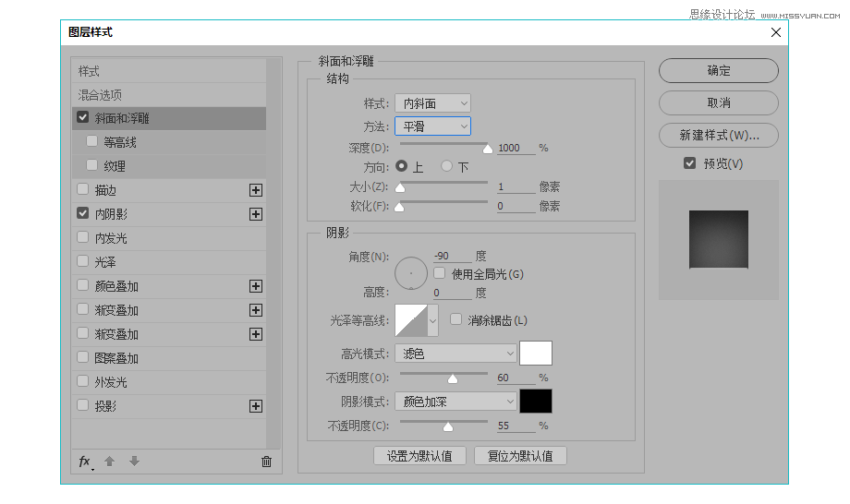Image resolution: width=850 pixels, height=504 pixels.
Task: Click the 新建样式(W)... button
Action: tap(719, 135)
